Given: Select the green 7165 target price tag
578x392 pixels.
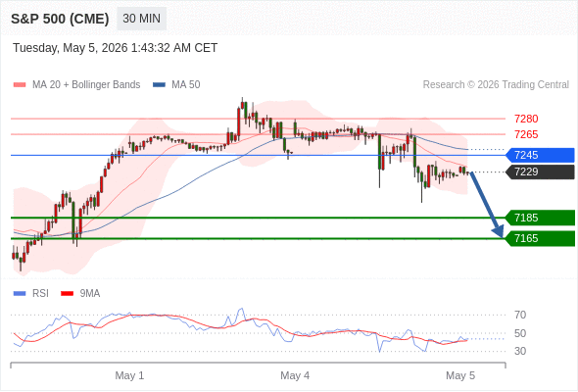Looking at the screenshot, I should 540,238.
